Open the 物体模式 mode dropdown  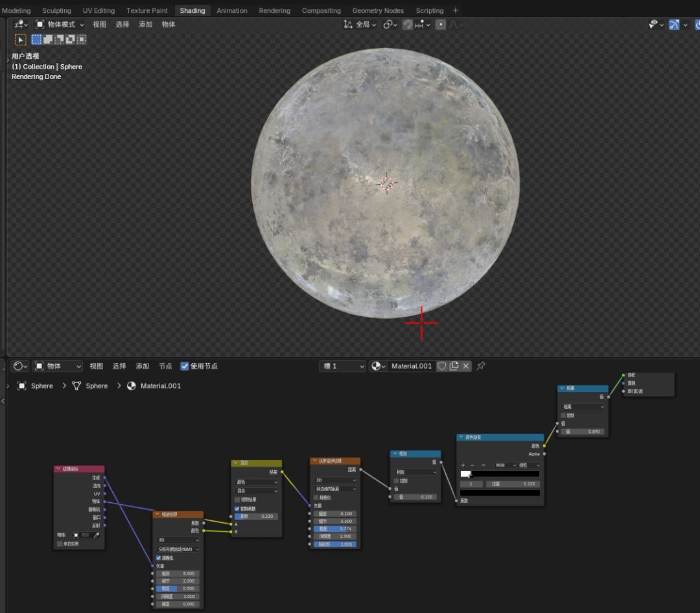60,25
